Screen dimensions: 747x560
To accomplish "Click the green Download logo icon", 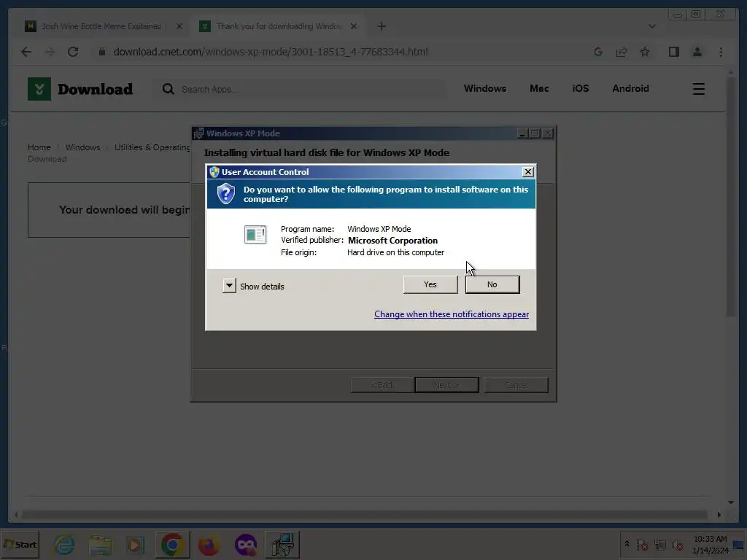I will [x=39, y=88].
